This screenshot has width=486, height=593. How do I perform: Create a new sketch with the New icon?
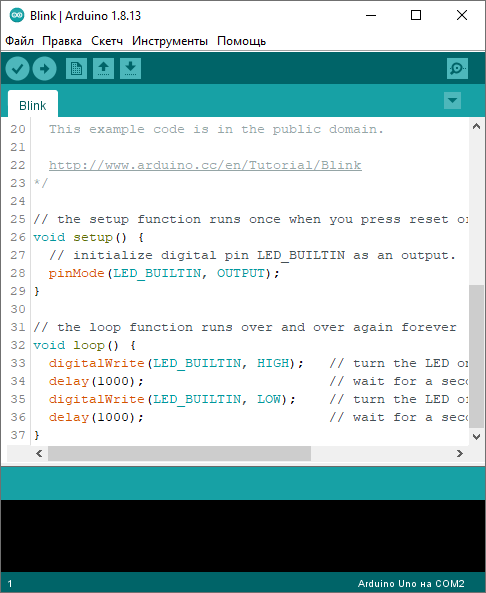[76, 68]
